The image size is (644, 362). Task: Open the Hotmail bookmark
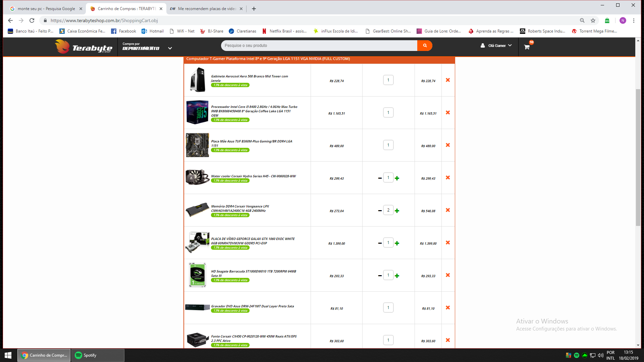(153, 31)
